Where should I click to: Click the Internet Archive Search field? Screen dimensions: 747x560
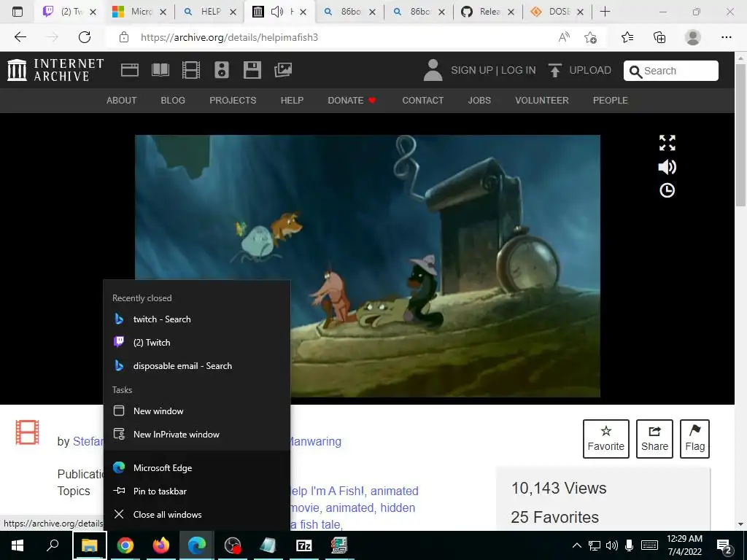tap(671, 71)
